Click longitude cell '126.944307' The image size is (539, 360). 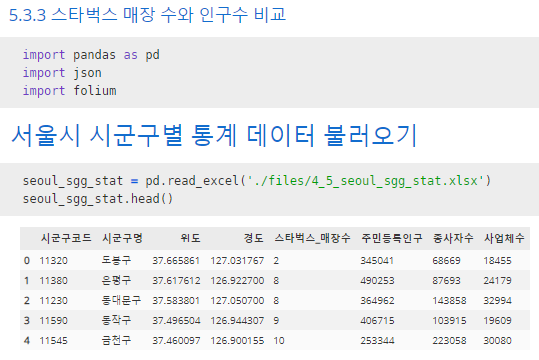[x=237, y=320]
